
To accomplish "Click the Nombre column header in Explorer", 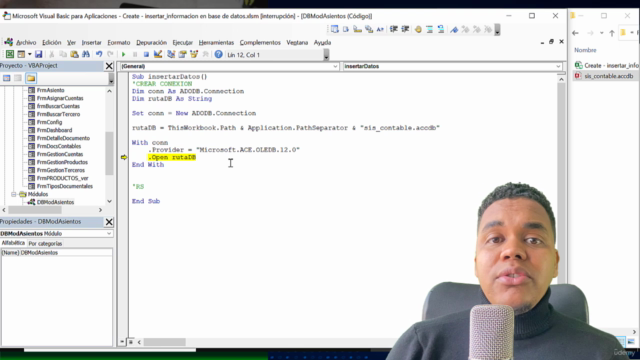I will click(585, 50).
